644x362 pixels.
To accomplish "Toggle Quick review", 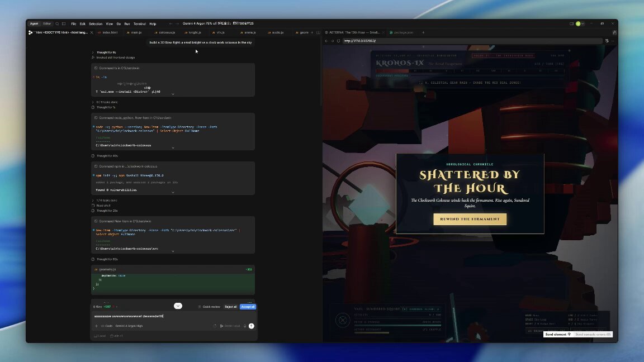I will pos(209,307).
